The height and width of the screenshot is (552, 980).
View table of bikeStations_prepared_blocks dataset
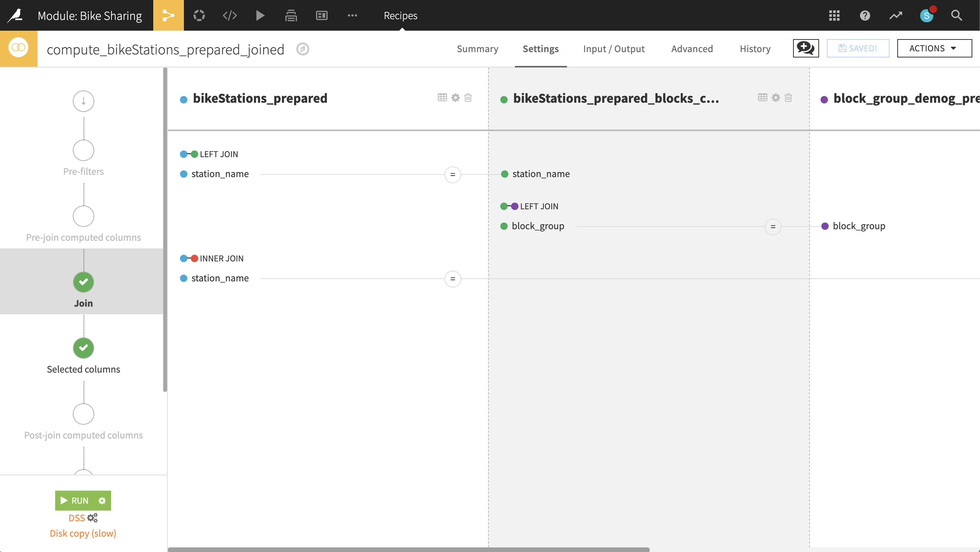coord(763,97)
